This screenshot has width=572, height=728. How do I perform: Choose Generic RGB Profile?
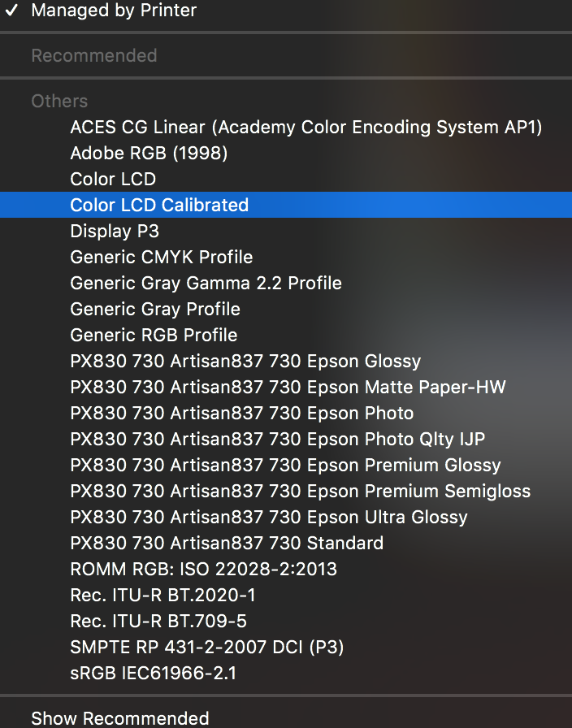(x=154, y=335)
